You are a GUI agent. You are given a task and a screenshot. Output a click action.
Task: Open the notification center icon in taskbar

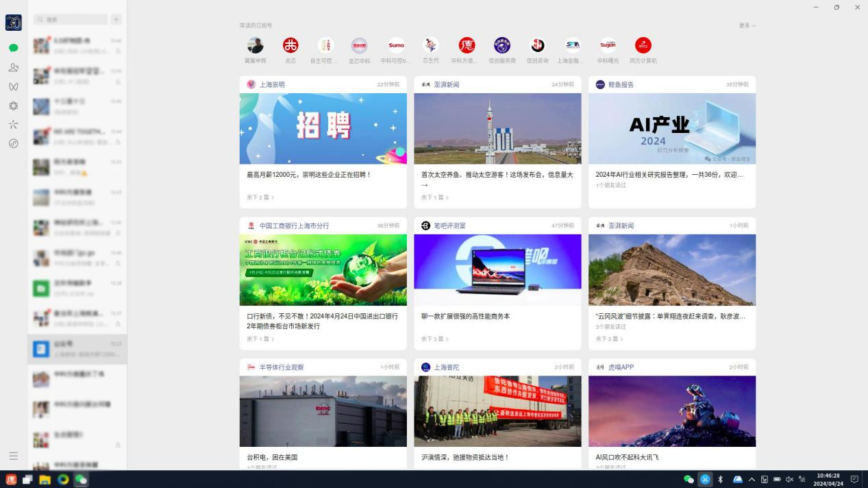coord(854,480)
